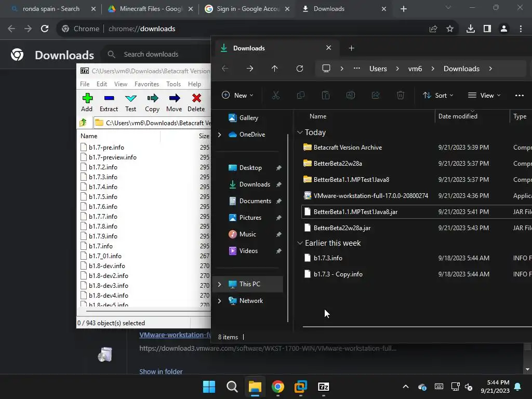Expand chevron after Downloads in breadcrumb
The height and width of the screenshot is (399, 532).
point(490,69)
